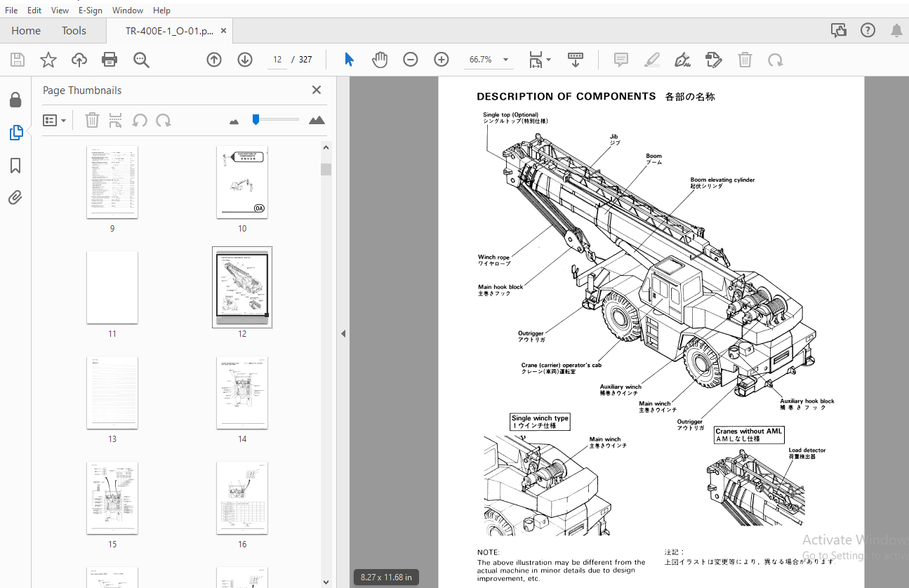The height and width of the screenshot is (588, 909).
Task: Switch to the Tools tab
Action: pos(74,31)
